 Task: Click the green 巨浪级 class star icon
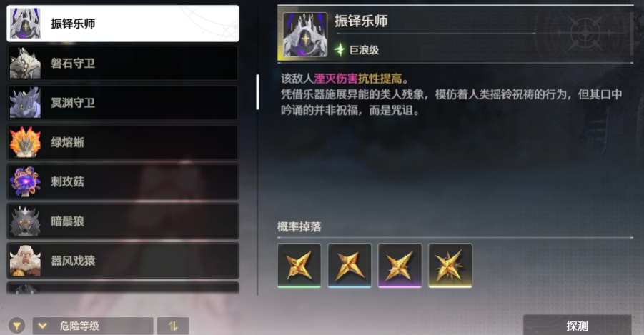point(340,50)
